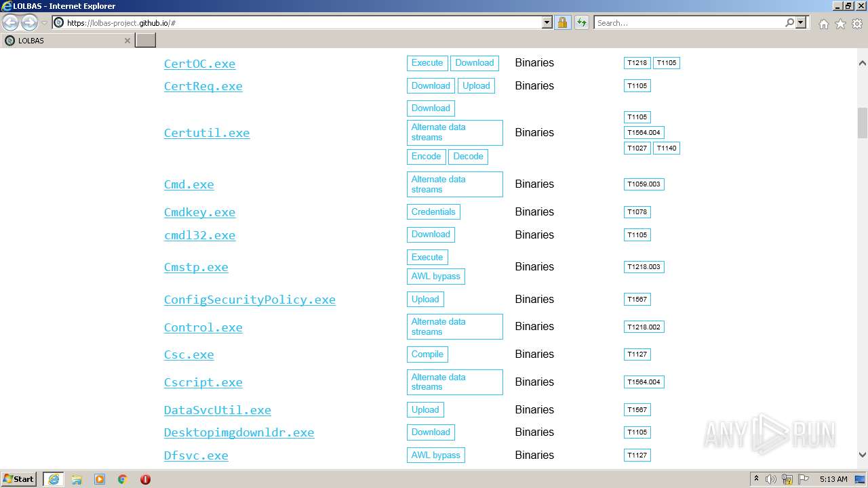Open the Control.exe link
The image size is (868, 488).
[203, 327]
